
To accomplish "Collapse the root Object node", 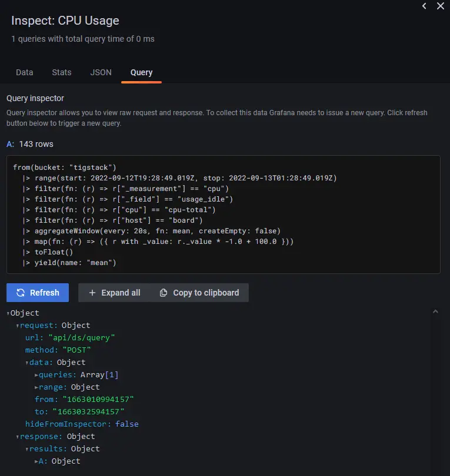I will pos(8,313).
